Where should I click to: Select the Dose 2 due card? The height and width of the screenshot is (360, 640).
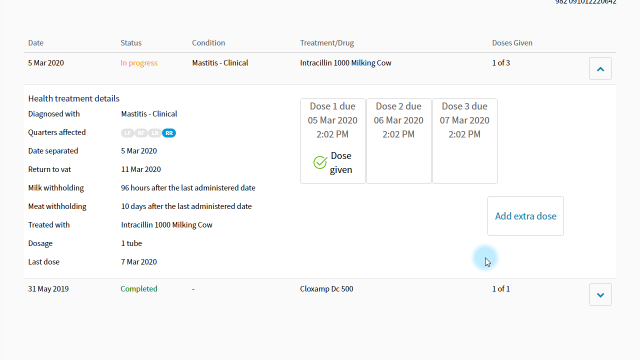click(399, 141)
